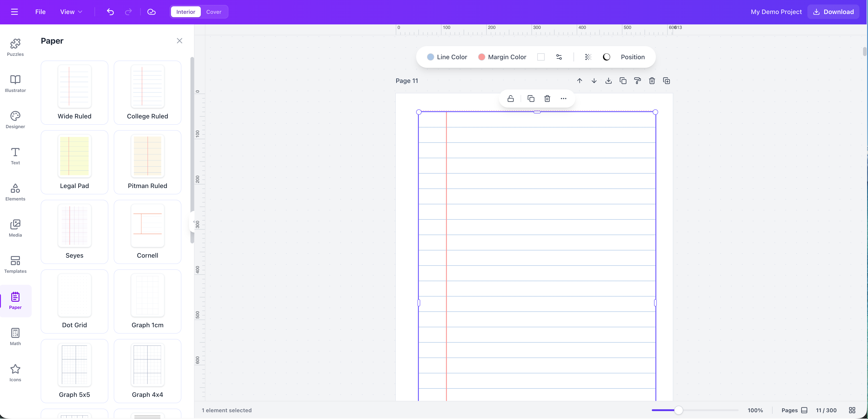
Task: Open the File menu
Action: click(x=40, y=12)
